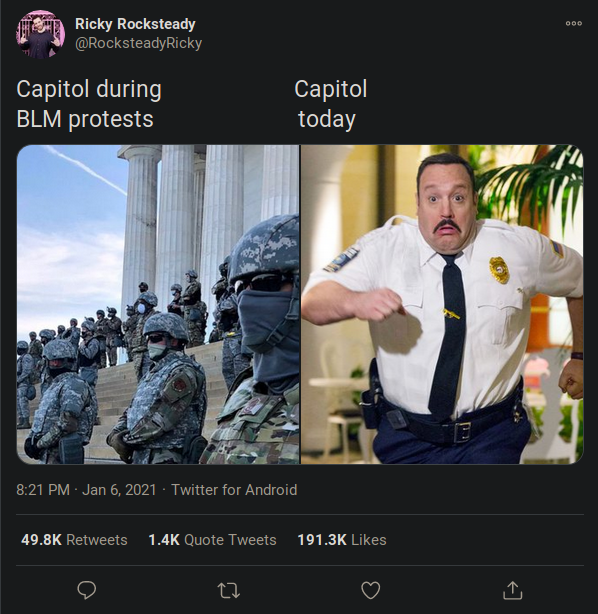Click the reply speech bubble icon
The image size is (598, 614).
(x=87, y=590)
